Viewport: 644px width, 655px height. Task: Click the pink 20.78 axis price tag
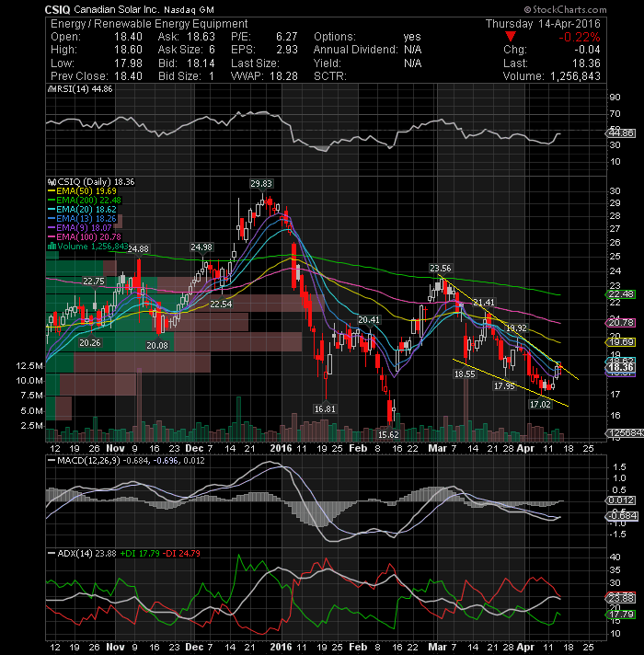tap(620, 323)
